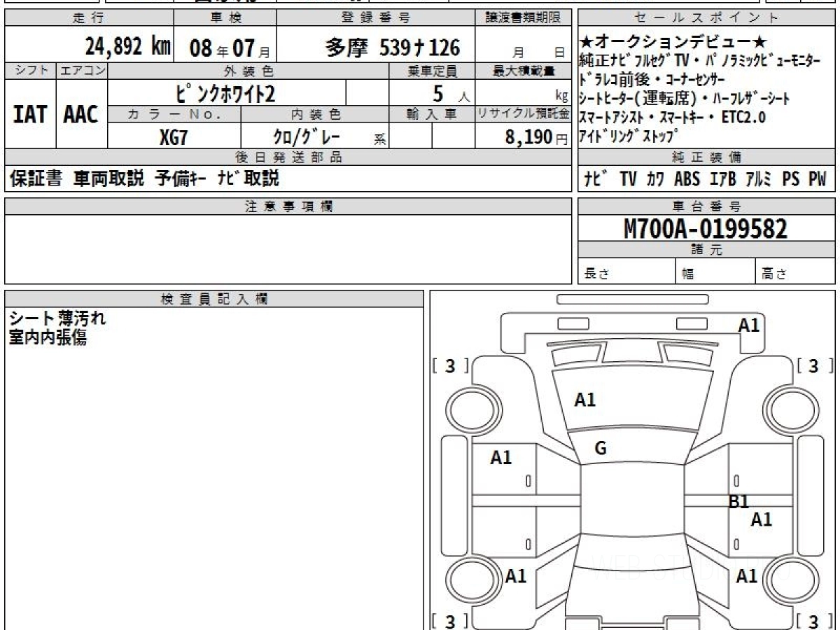840x630 pixels.
Task: Select the アルミ equipment entry
Action: tap(759, 179)
